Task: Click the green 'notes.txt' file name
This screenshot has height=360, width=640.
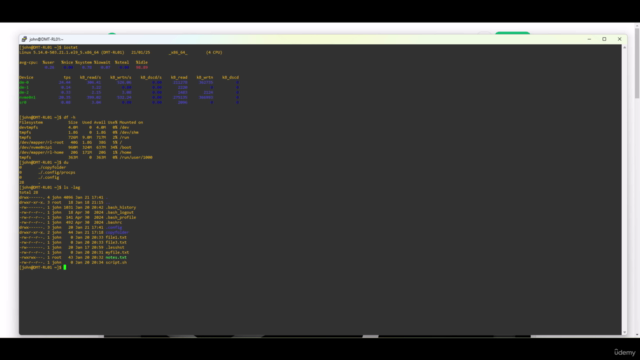Action: pos(116,257)
